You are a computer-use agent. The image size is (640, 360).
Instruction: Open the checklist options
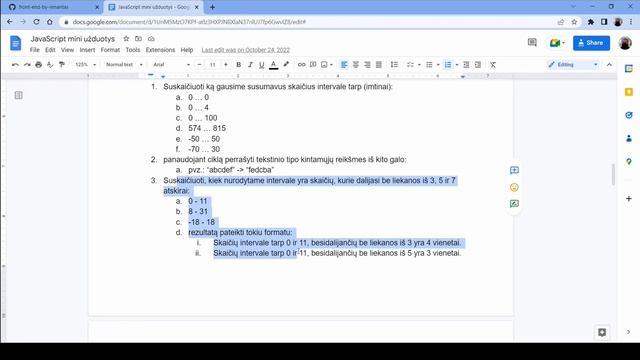coord(410,64)
